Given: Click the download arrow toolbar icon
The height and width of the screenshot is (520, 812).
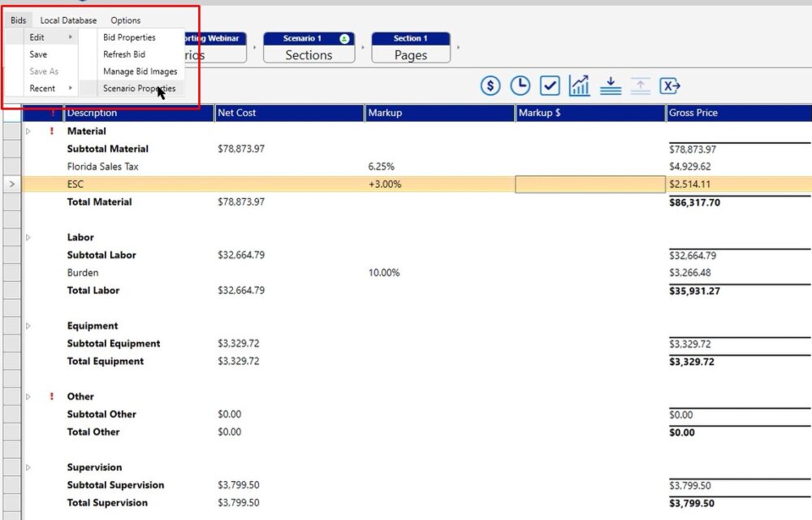Looking at the screenshot, I should point(610,85).
